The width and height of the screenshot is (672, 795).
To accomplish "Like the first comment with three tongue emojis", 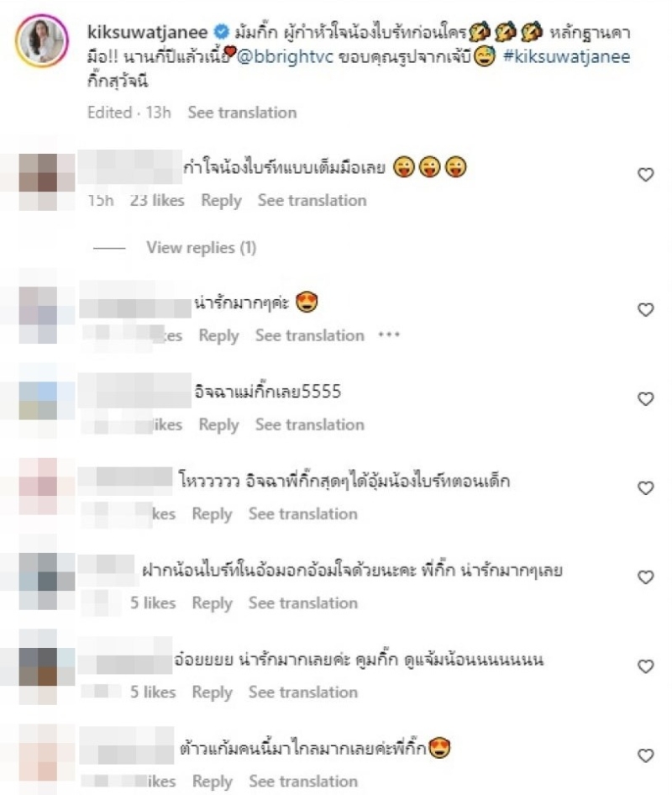I will [645, 175].
